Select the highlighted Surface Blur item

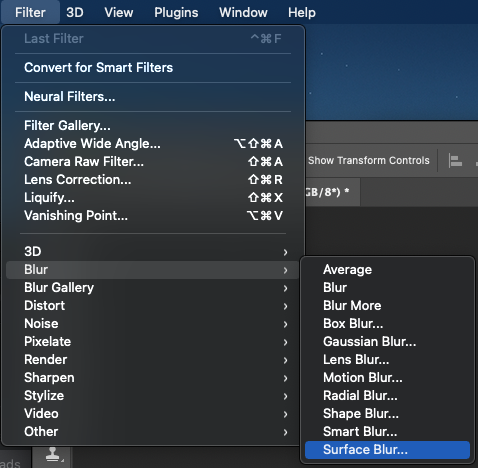387,450
